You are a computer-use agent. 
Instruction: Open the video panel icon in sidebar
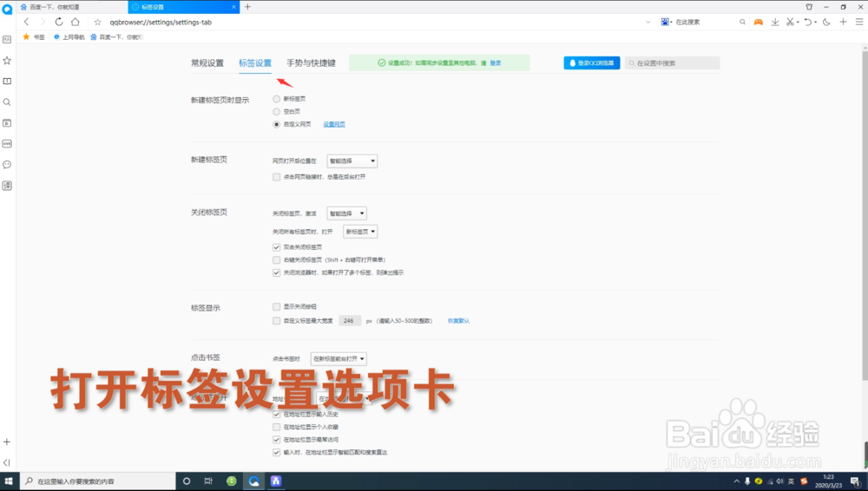point(7,123)
